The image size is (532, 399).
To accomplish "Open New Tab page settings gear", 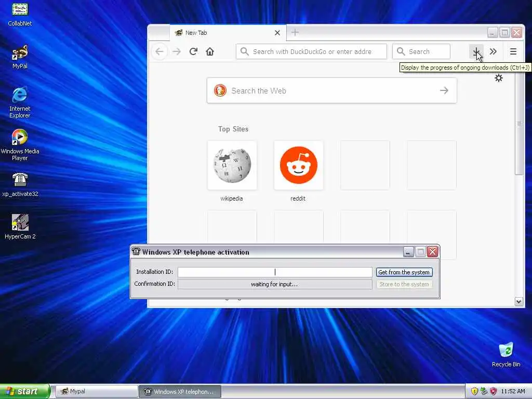I will [x=498, y=78].
